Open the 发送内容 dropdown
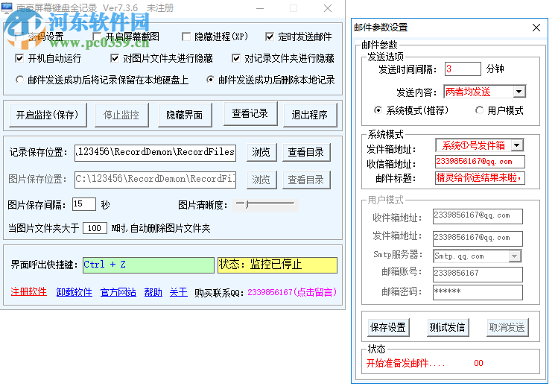Viewport: 558px width, 392px height. point(519,92)
